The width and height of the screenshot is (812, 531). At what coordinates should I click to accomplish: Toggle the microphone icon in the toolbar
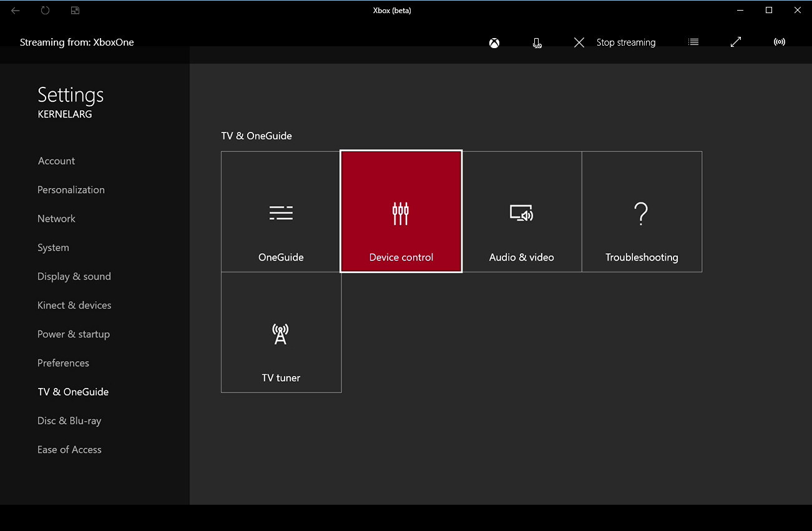click(537, 42)
